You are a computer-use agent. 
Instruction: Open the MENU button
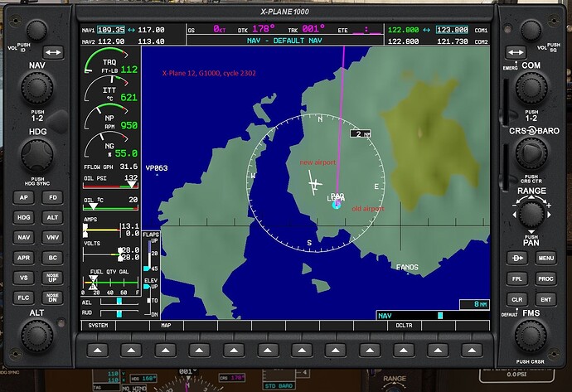click(x=545, y=258)
